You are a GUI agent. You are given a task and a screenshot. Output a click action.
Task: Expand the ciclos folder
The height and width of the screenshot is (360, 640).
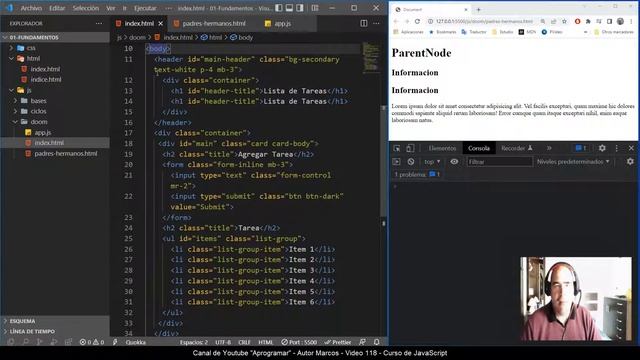pos(55,111)
